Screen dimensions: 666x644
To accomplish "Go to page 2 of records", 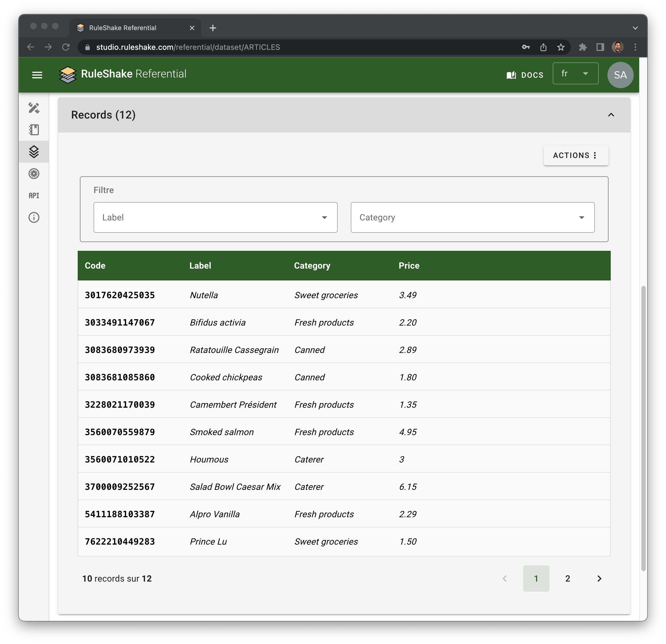I will [x=567, y=578].
